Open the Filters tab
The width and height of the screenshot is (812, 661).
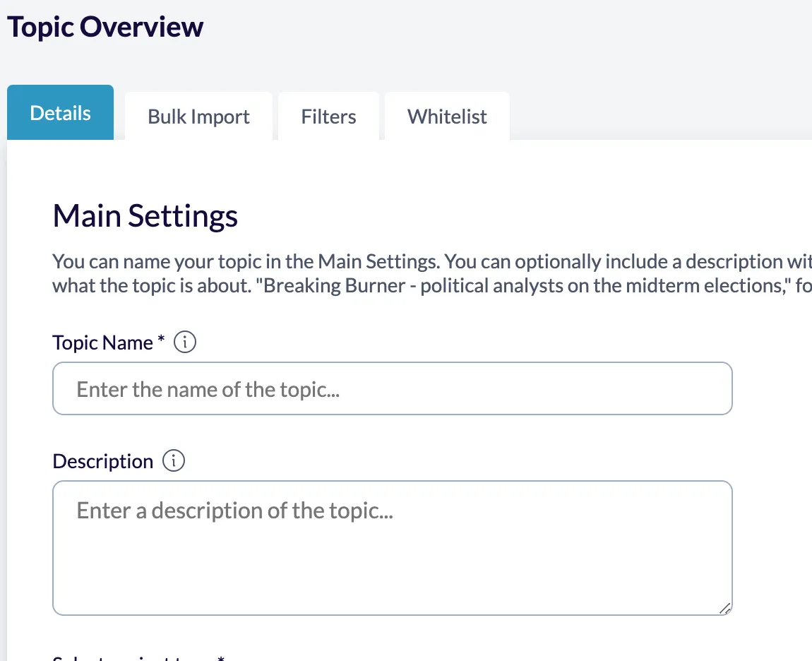point(328,117)
